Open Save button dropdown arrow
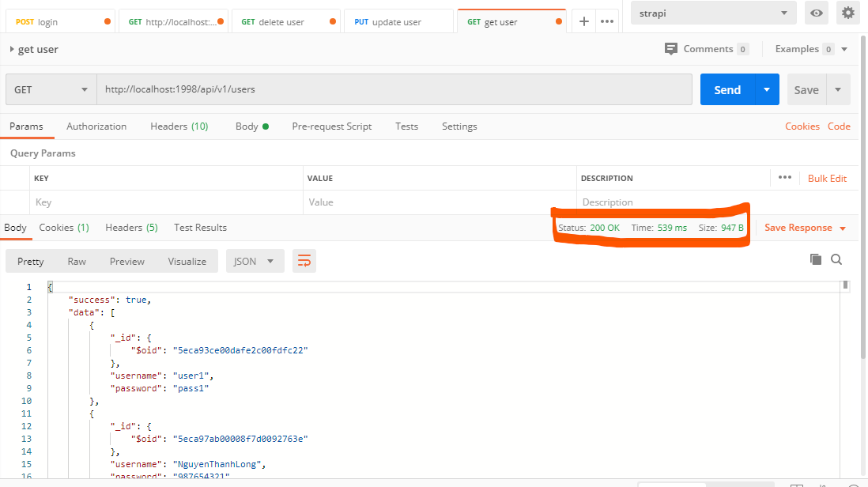The height and width of the screenshot is (487, 868). pyautogui.click(x=837, y=89)
